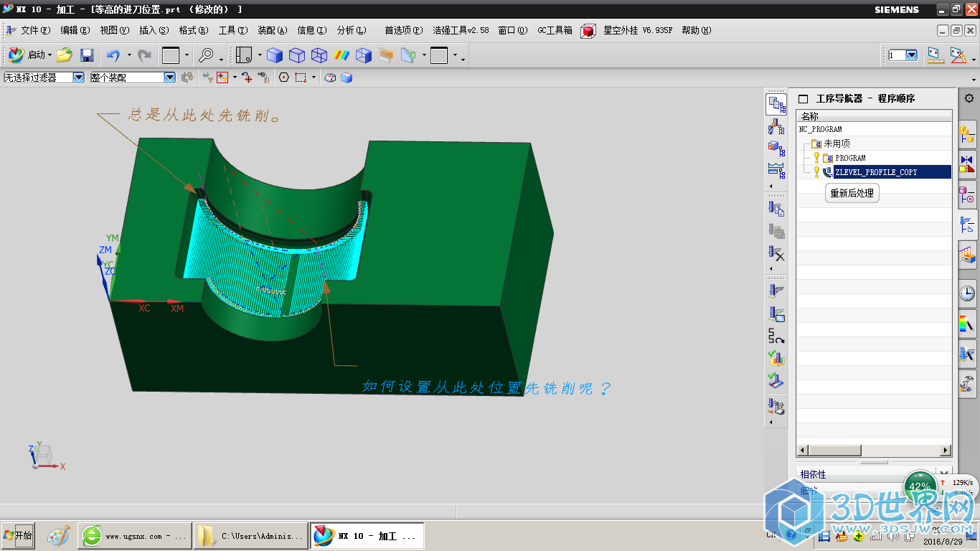Choose the shaded with edges render style

coord(274,55)
